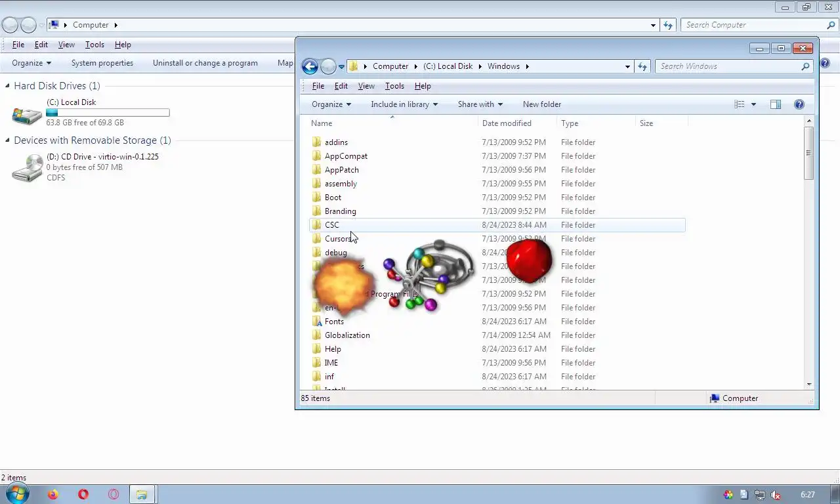Open Tools menu in Windows folder window
The width and height of the screenshot is (840, 504).
pos(394,86)
